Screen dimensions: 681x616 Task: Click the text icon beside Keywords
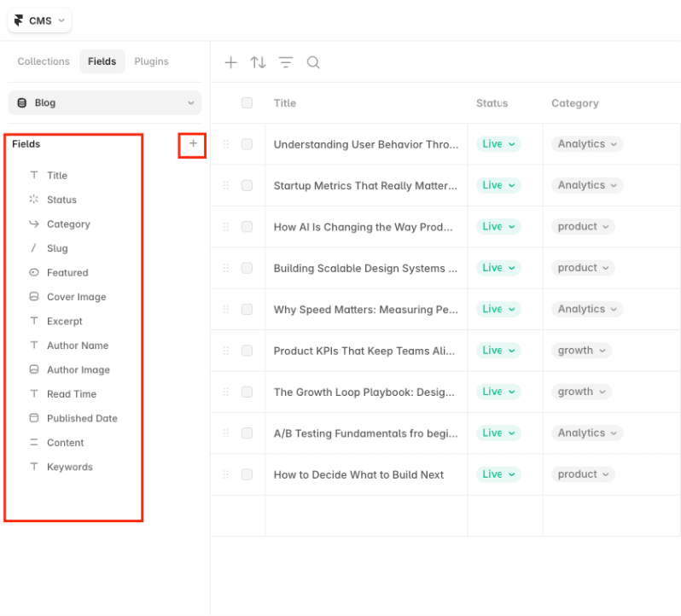tap(34, 467)
